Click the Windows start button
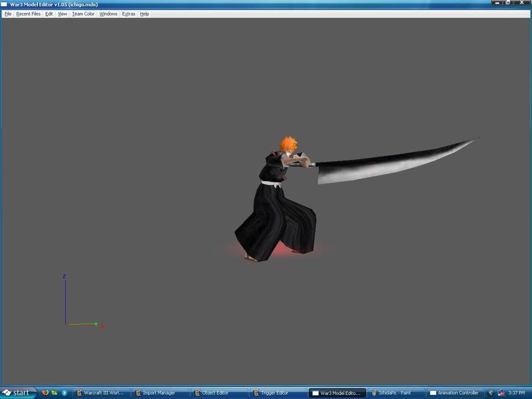Image resolution: width=532 pixels, height=399 pixels. click(x=18, y=393)
